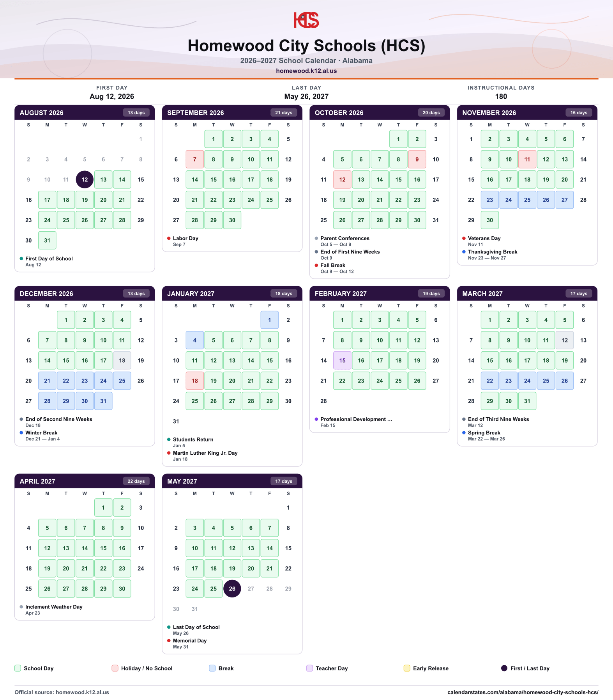
Task: Open the homewood.k12.al.us link under title
Action: pos(306,71)
